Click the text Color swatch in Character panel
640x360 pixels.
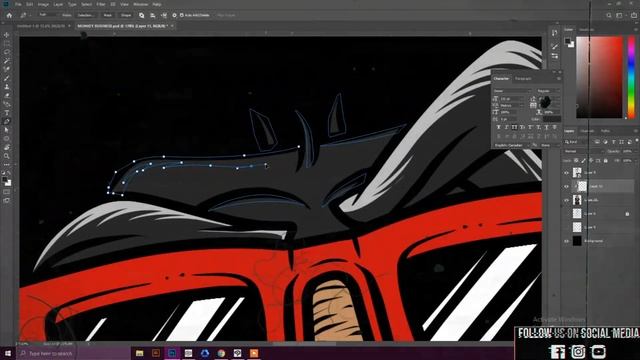551,119
